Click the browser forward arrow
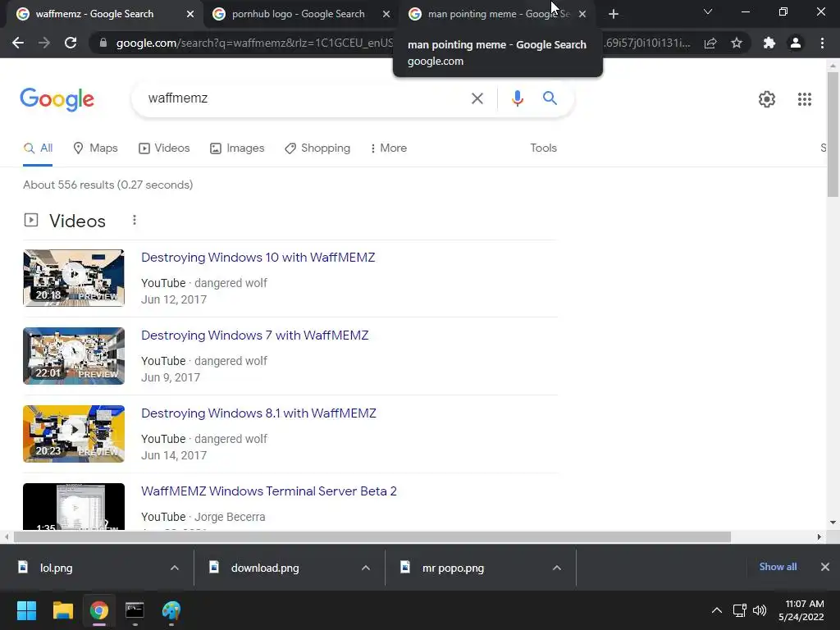The image size is (840, 630). pos(44,43)
